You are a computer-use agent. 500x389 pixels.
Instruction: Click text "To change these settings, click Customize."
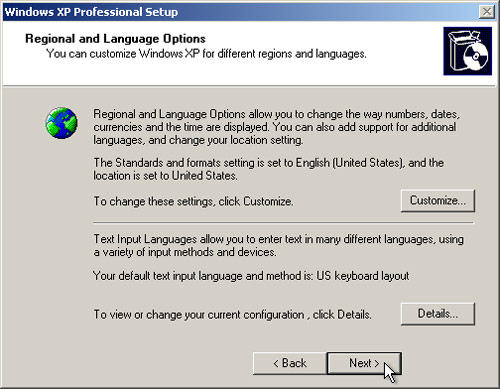tap(193, 201)
